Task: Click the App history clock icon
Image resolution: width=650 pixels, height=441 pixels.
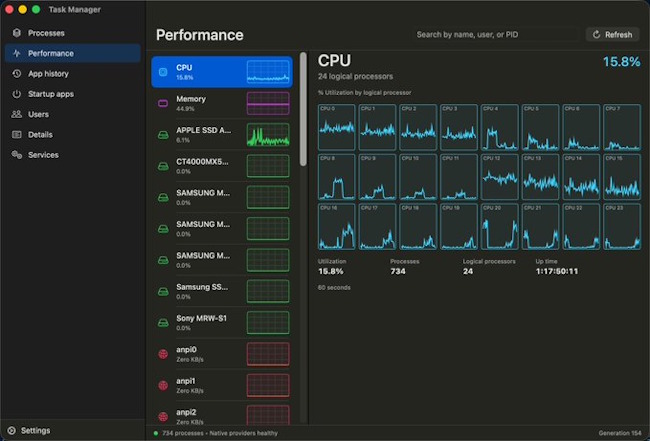Action: (x=17, y=73)
